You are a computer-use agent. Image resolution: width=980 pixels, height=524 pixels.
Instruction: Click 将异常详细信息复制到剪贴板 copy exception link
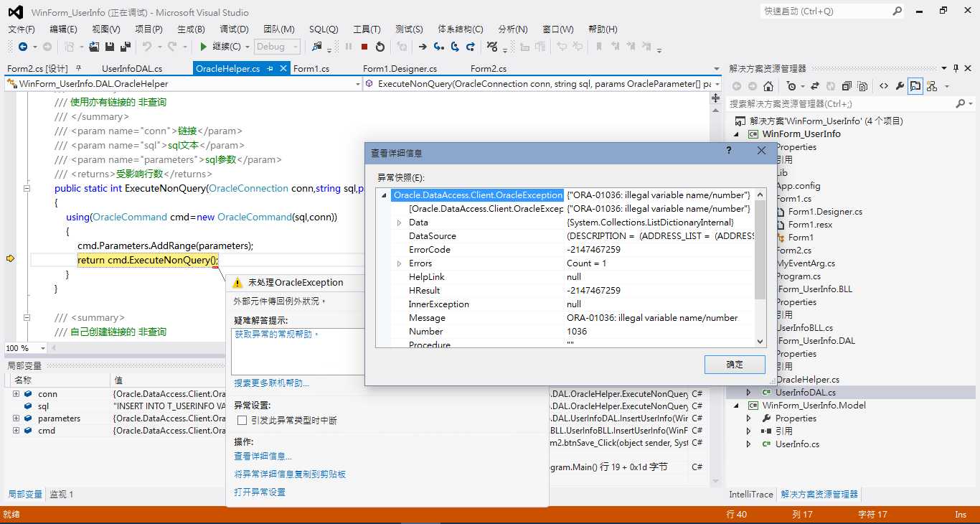click(x=290, y=474)
